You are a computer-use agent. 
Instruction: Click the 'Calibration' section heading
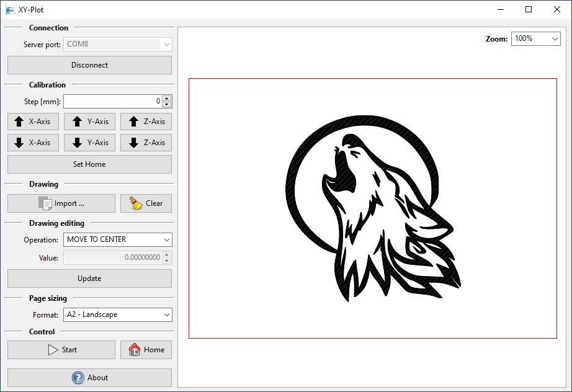point(47,85)
